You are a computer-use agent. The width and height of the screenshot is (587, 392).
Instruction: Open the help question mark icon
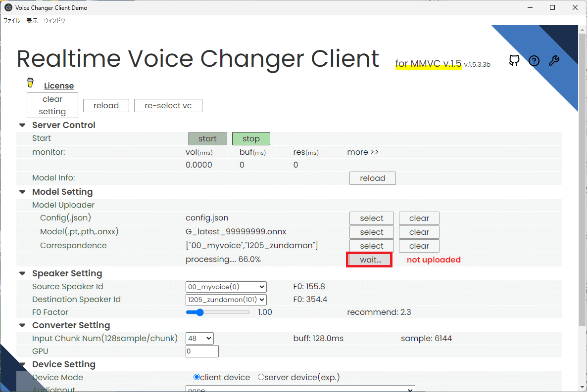(534, 61)
